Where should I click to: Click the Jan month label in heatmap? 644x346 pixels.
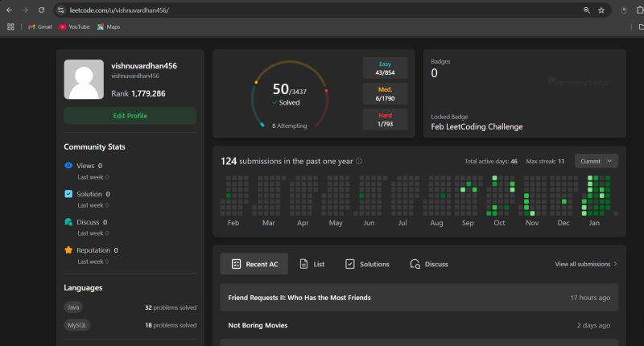click(x=594, y=223)
